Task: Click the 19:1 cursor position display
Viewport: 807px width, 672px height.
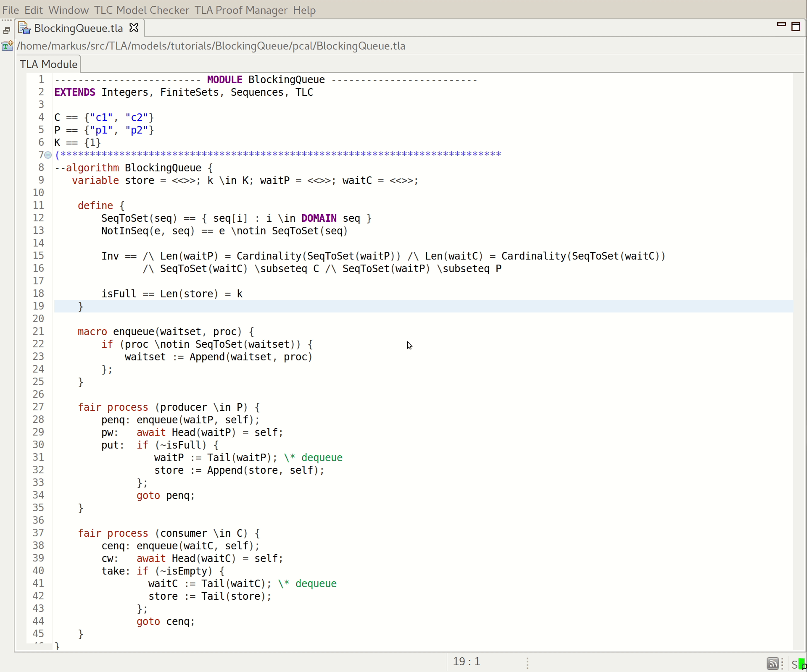Action: pyautogui.click(x=466, y=662)
